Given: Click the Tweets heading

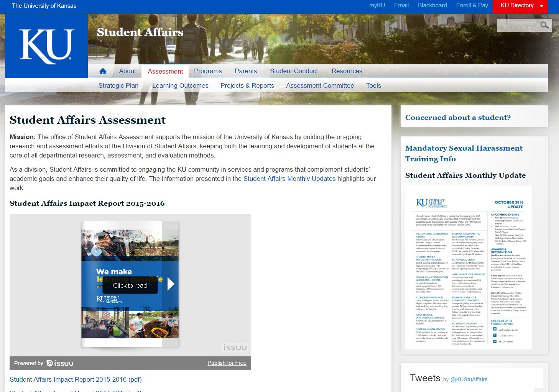Looking at the screenshot, I should pyautogui.click(x=425, y=378).
